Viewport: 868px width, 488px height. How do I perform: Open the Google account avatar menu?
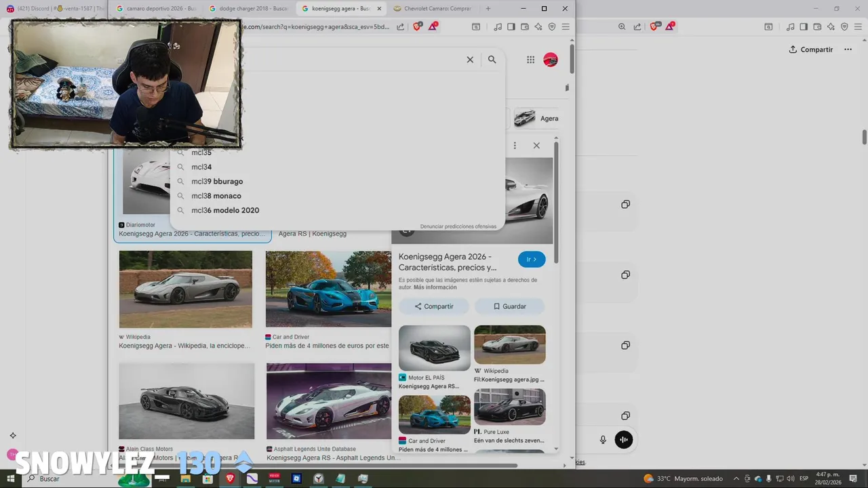pyautogui.click(x=551, y=60)
